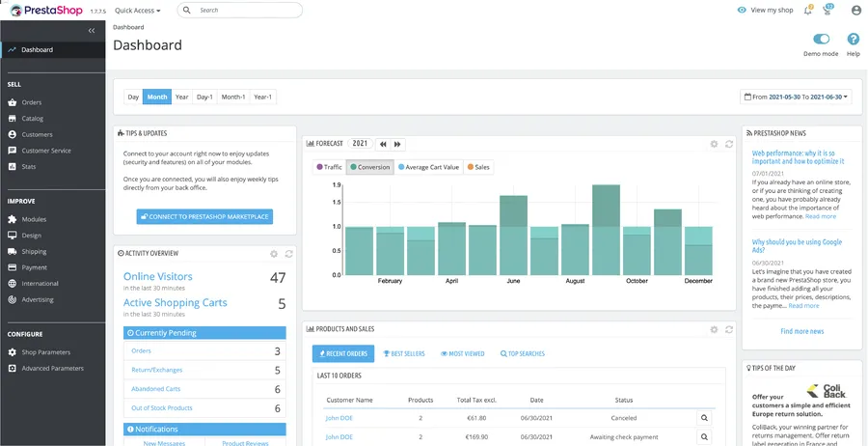The width and height of the screenshot is (868, 446).
Task: Toggle Sales series in forecast chart
Action: tap(478, 167)
